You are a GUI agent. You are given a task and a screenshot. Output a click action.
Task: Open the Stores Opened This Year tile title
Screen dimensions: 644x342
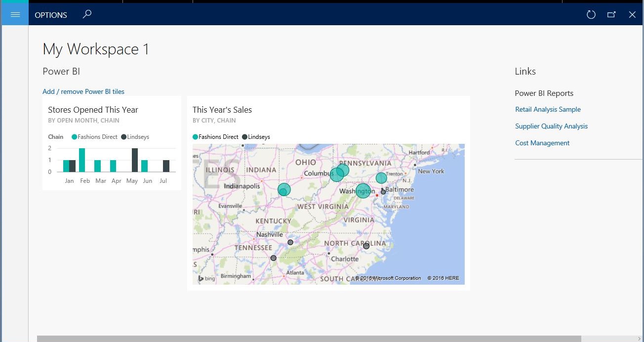click(93, 110)
